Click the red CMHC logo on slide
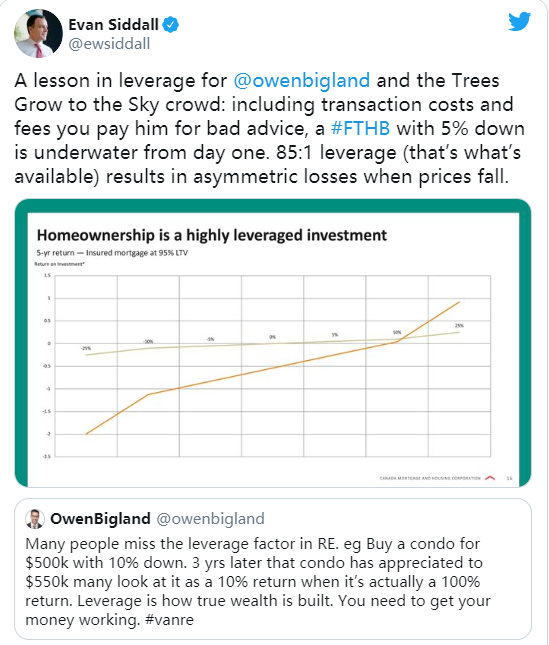The width and height of the screenshot is (549, 645). pyautogui.click(x=490, y=478)
